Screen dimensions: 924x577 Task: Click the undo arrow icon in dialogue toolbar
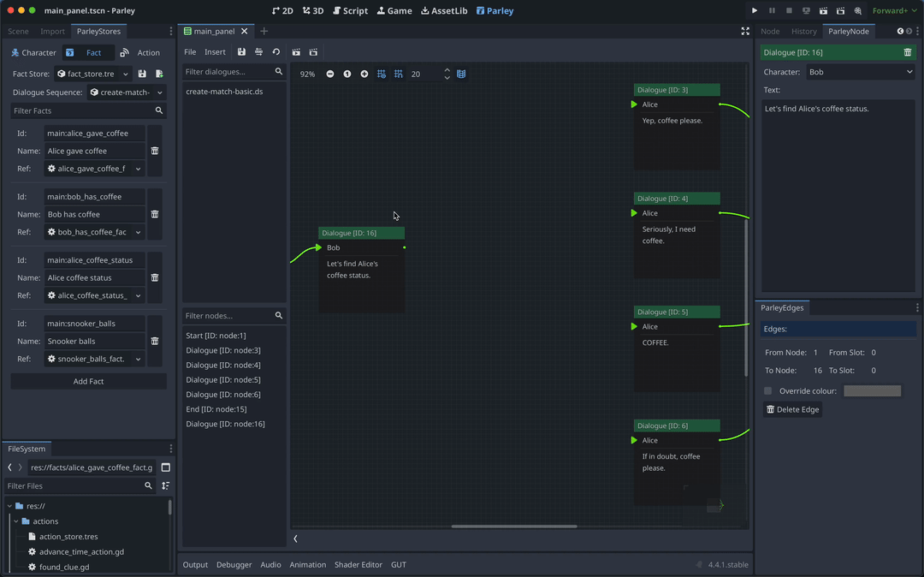(x=275, y=52)
